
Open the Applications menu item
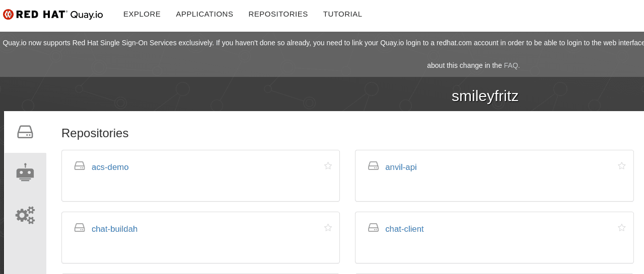[x=204, y=14]
